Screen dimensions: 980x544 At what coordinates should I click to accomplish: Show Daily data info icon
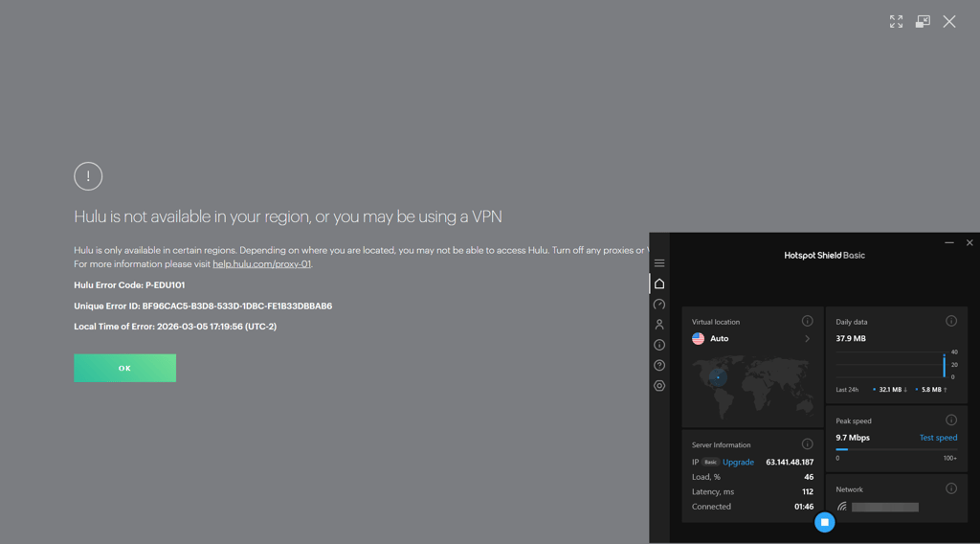[951, 321]
